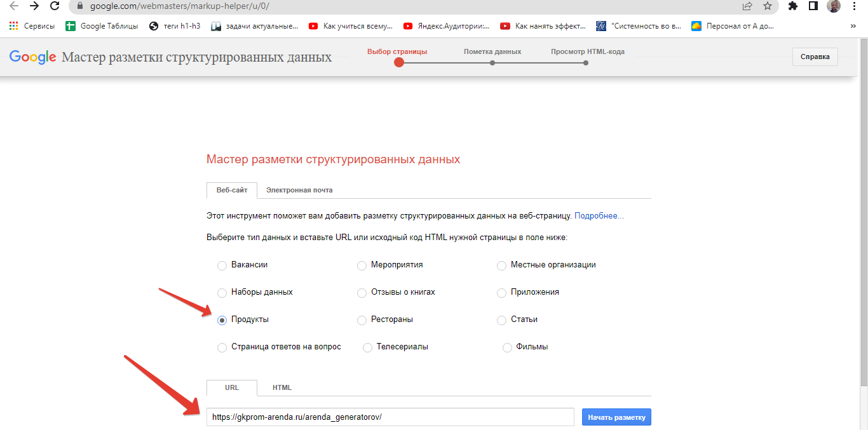Select Отзывы о книгах radio button
868x430 pixels.
pos(362,293)
